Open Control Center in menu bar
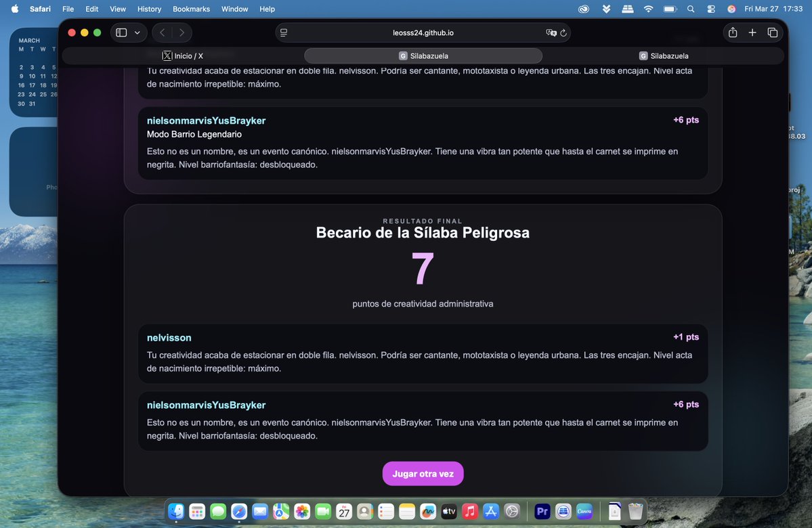 (x=711, y=9)
